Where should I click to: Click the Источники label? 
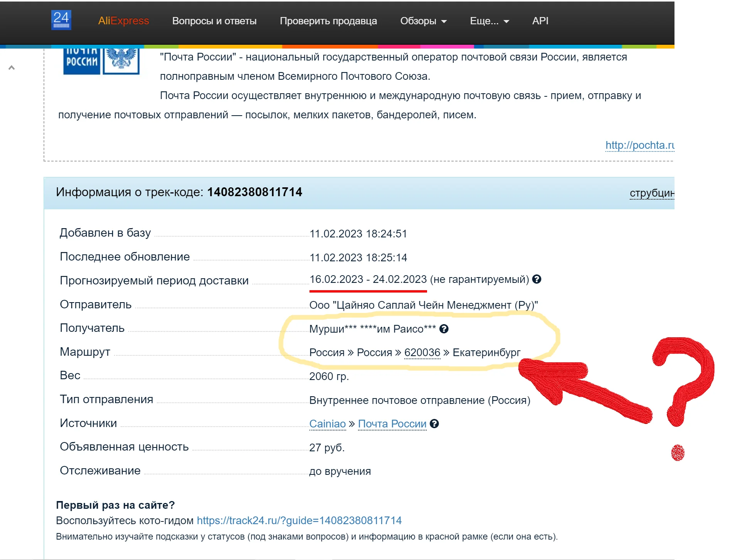(x=88, y=423)
